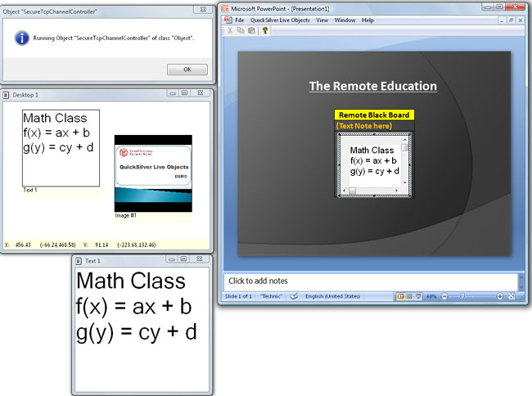Fit slide to current window icon

511,297
